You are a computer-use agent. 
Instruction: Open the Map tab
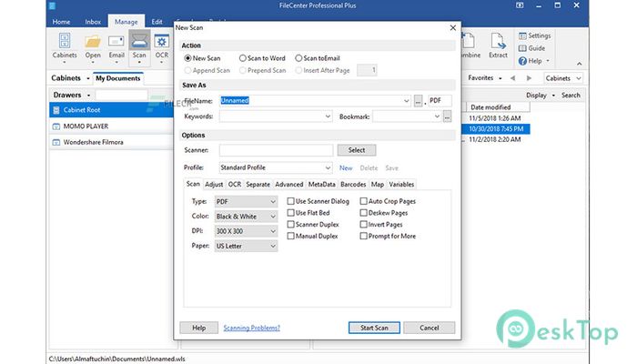[x=378, y=185]
